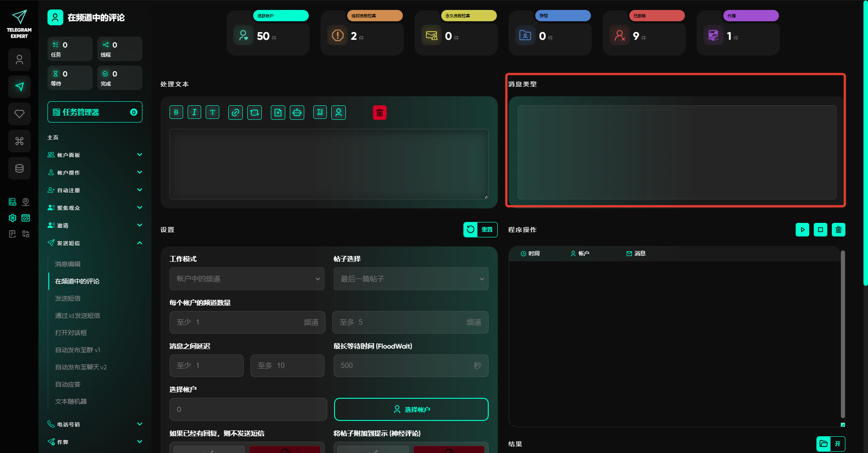Insert a link via the chain icon
868x453 pixels.
coord(236,113)
